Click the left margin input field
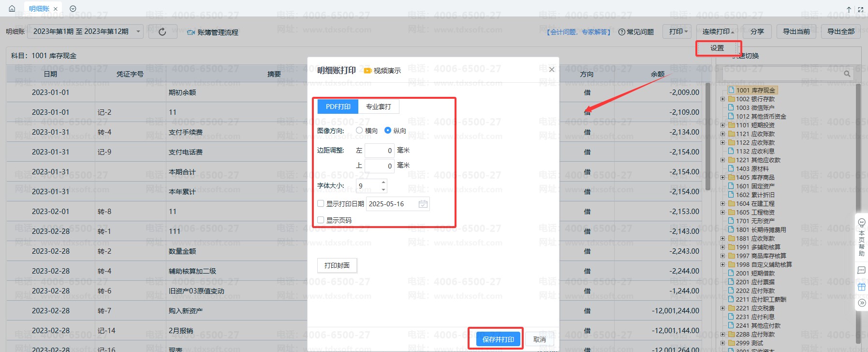This screenshot has height=352, width=868. [x=379, y=151]
